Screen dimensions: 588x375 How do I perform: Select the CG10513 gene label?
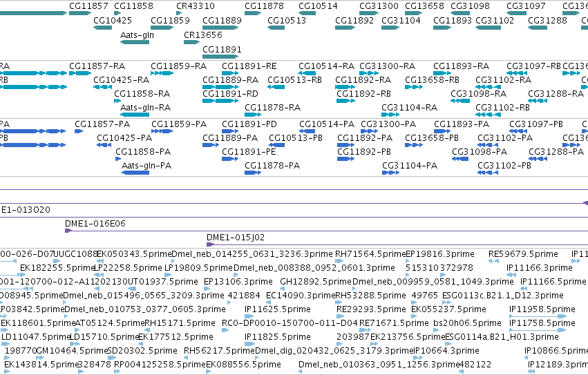[x=287, y=20]
